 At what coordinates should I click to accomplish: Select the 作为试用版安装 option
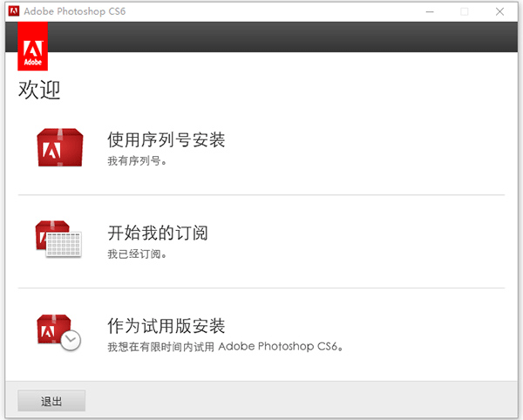point(166,326)
